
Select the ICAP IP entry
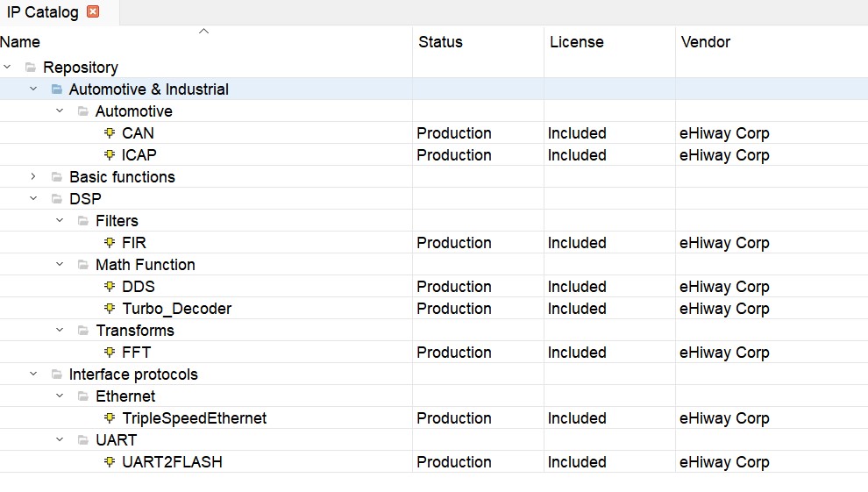click(x=139, y=155)
